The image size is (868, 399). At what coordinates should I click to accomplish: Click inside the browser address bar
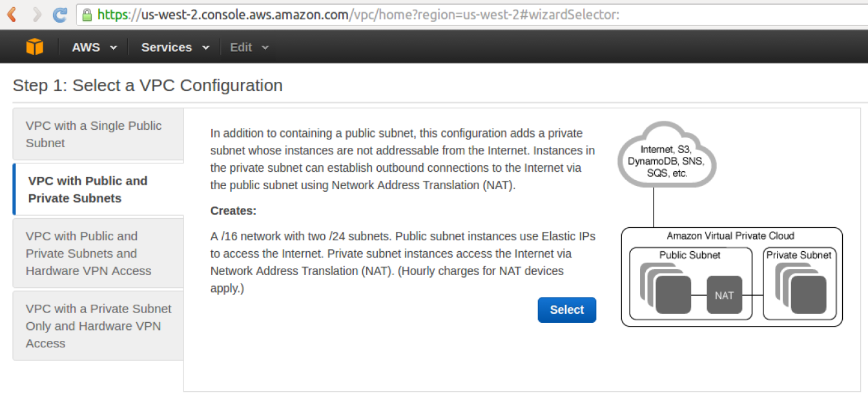387,14
